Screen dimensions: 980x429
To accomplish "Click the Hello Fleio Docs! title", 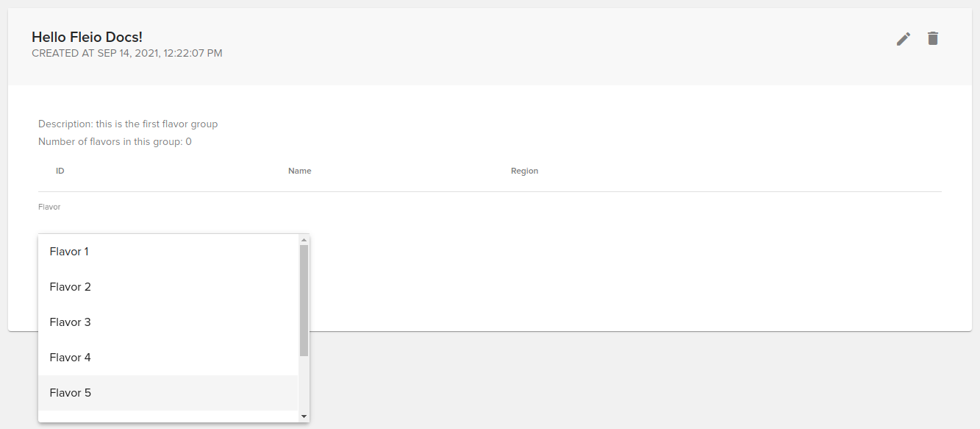I will [x=87, y=37].
